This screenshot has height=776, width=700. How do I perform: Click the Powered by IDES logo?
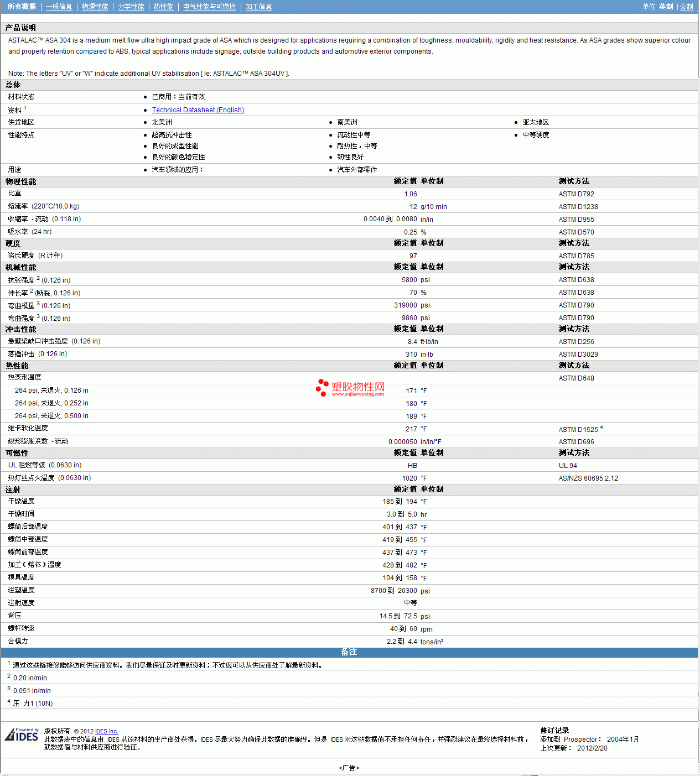[x=22, y=735]
